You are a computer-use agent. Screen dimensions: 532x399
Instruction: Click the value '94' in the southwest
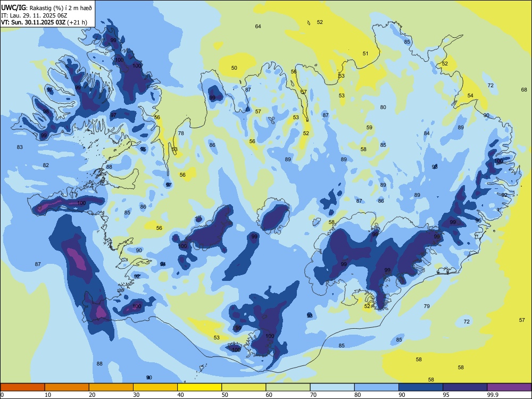click(x=163, y=264)
